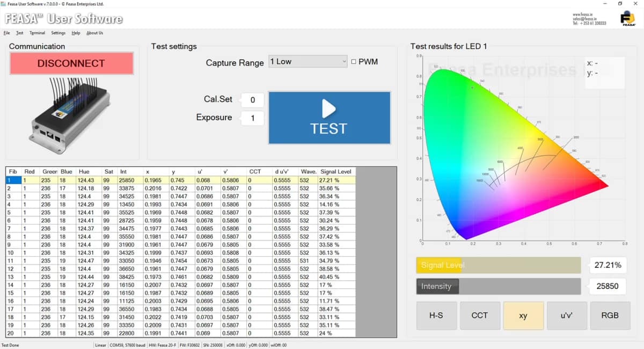Click the play icon on TEST button
The image size is (644, 349).
(x=328, y=110)
